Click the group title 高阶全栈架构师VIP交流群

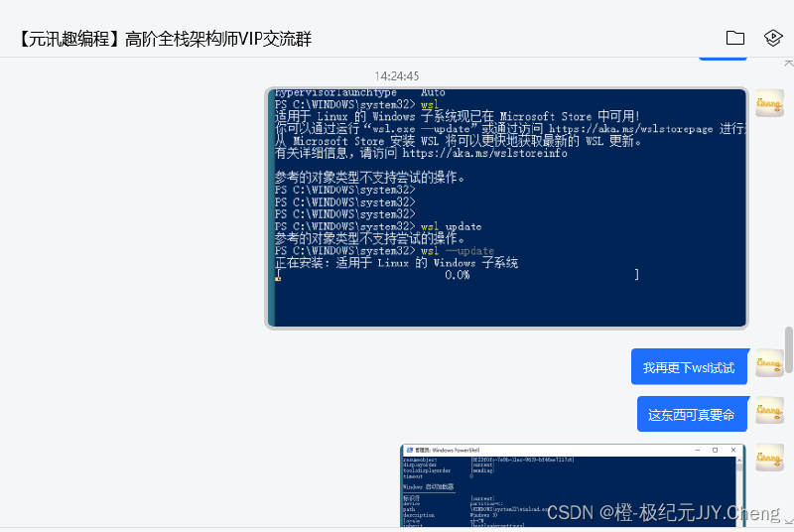coord(165,39)
